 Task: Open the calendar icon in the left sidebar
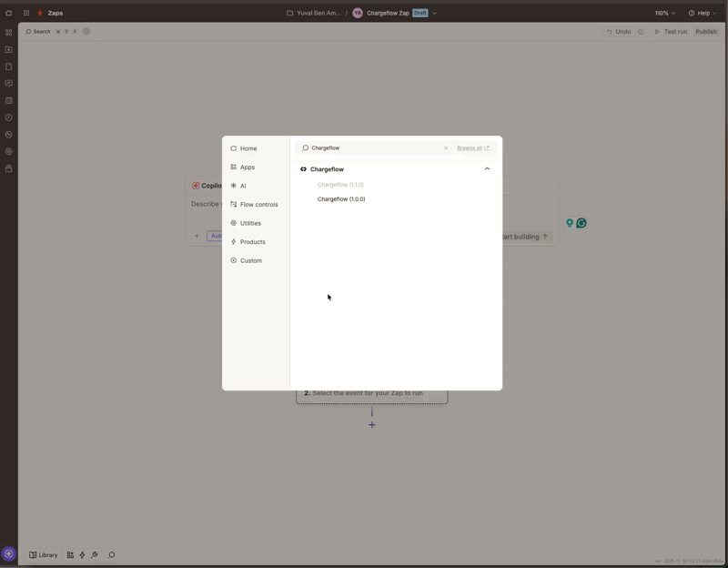pyautogui.click(x=8, y=100)
